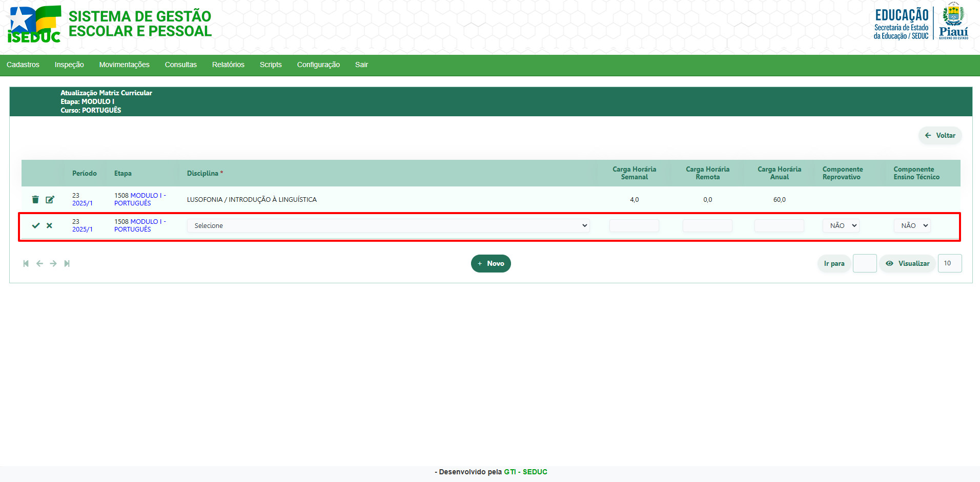Edit the Lusofonia discipline row via pencil icon
Screen dimensions: 980x482
click(50, 200)
